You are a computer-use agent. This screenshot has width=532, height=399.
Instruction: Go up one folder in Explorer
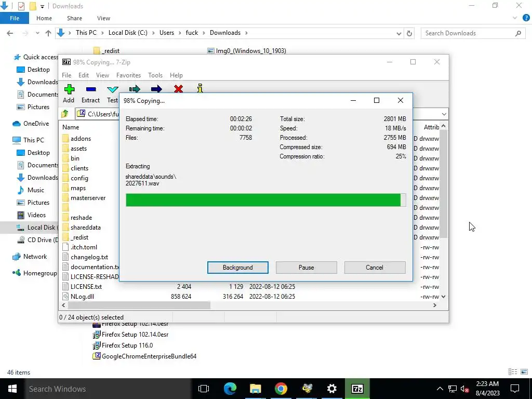(48, 33)
